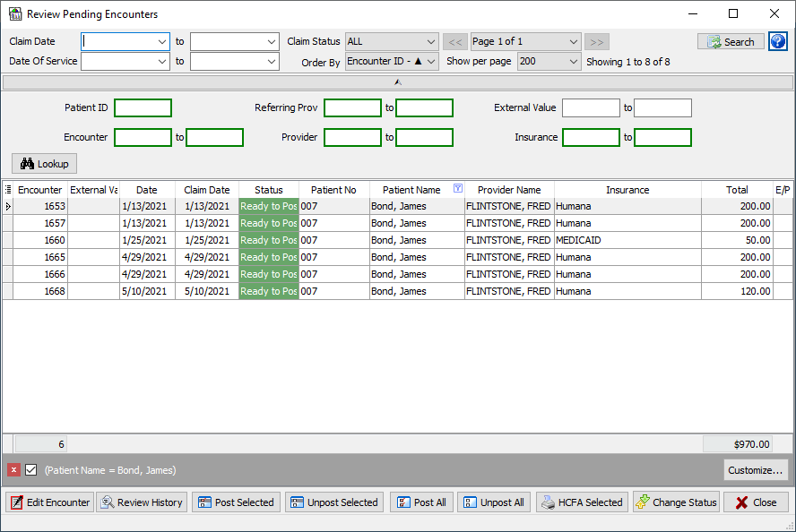Click the Referring Prov to field
Screen dimensions: 796x532
[x=424, y=108]
